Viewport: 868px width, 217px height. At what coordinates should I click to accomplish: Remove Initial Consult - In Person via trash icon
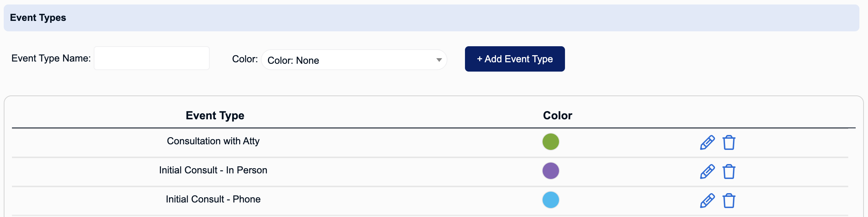click(x=729, y=172)
